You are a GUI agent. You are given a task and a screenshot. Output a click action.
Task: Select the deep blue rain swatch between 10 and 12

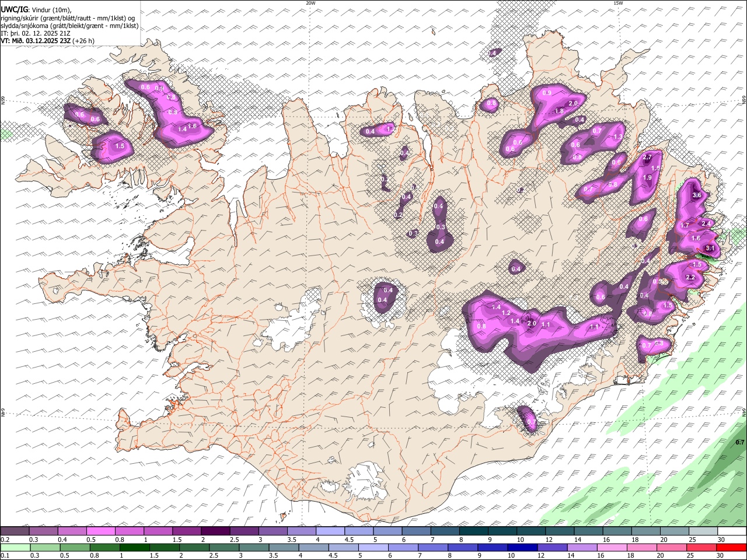coord(522,548)
